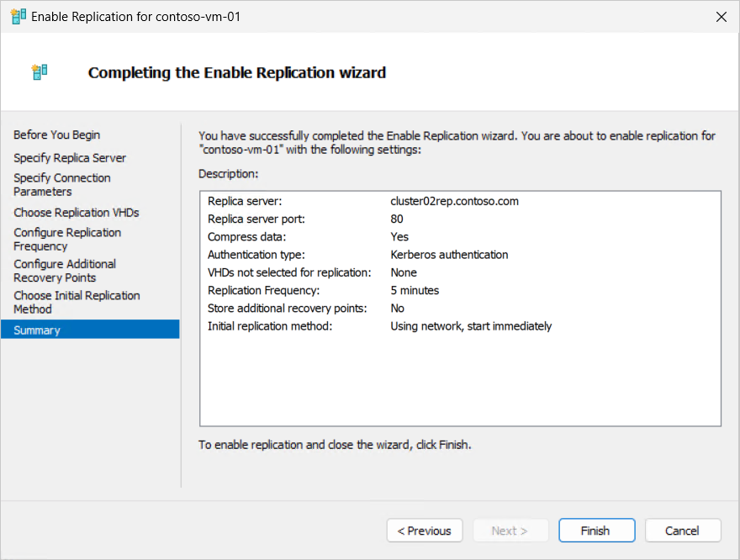The image size is (740, 560).
Task: Open Choose Initial Replication Method step
Action: coord(77,303)
